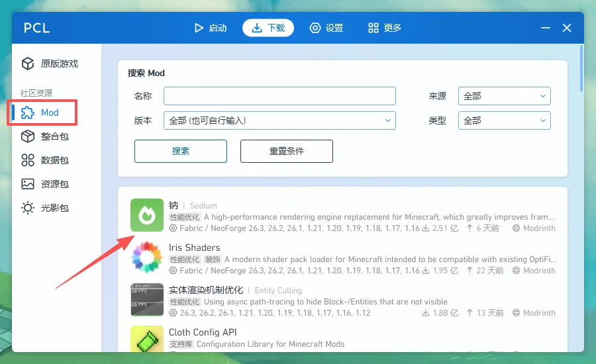
Task: Open the 来源 source dropdown
Action: (505, 96)
